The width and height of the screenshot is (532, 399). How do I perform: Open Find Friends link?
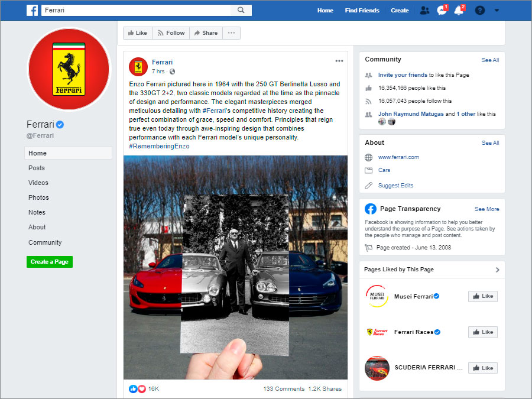coord(362,11)
